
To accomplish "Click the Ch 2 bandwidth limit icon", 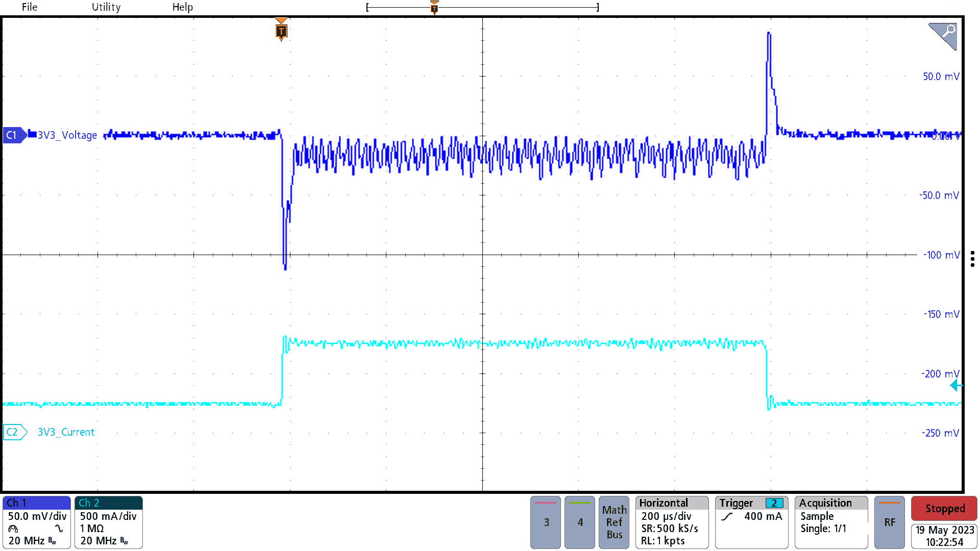I will (x=124, y=541).
